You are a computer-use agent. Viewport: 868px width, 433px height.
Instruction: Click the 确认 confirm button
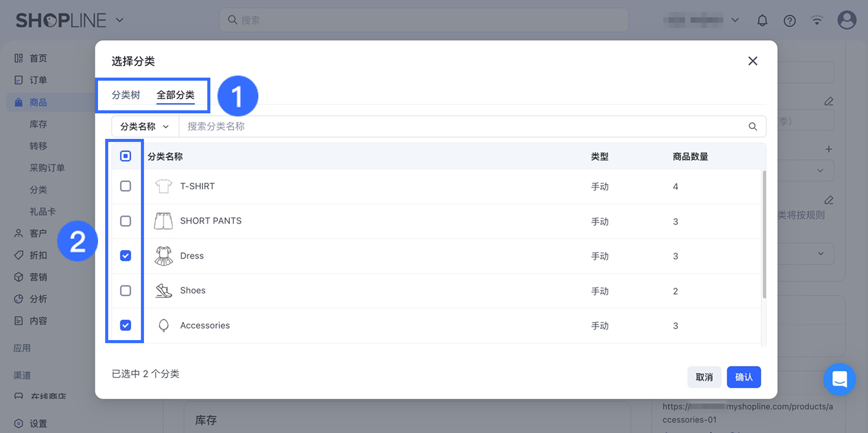click(743, 377)
